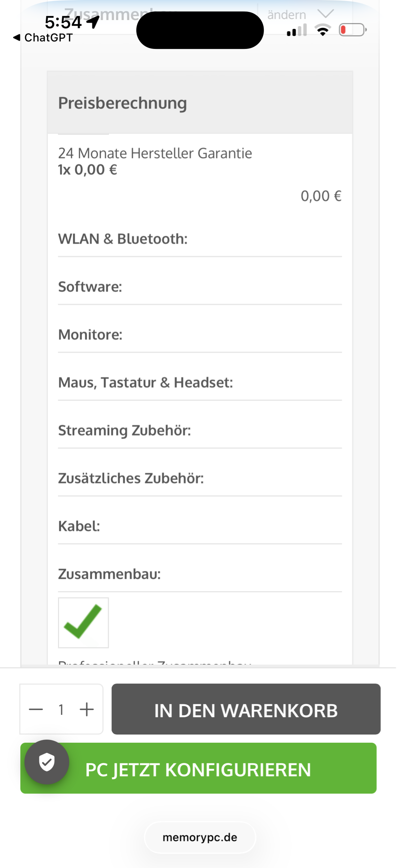Increase quantity with the plus icon

(x=87, y=709)
